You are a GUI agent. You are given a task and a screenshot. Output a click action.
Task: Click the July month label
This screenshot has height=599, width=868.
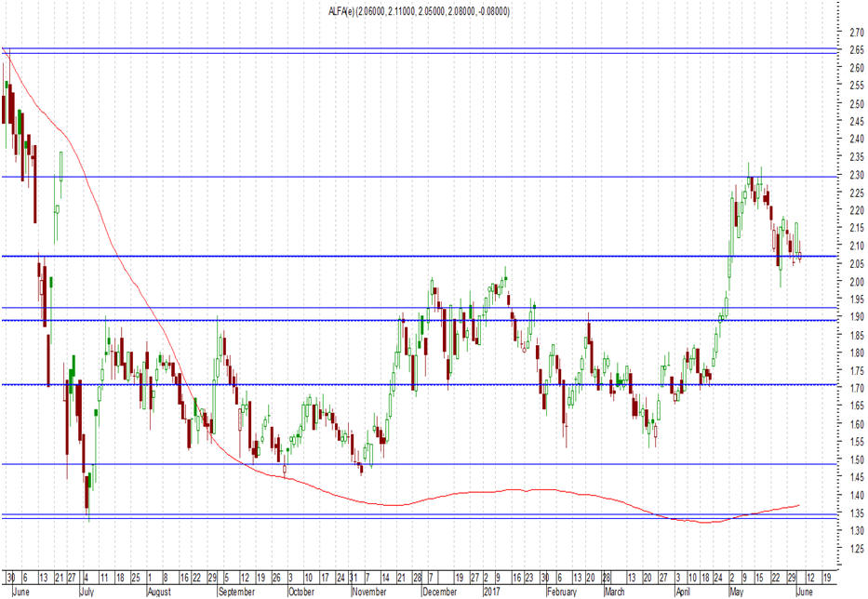click(x=87, y=592)
